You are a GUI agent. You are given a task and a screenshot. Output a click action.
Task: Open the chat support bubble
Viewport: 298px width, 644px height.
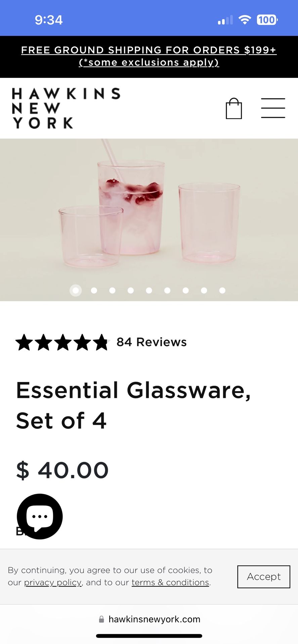pos(40,517)
